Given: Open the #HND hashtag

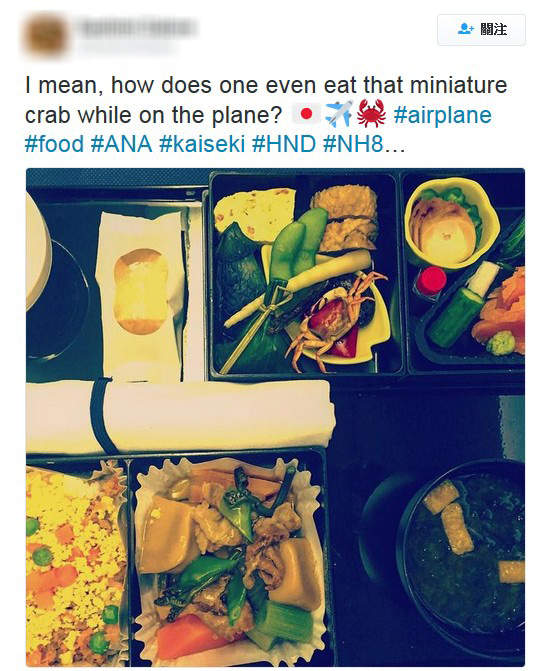Looking at the screenshot, I should pos(284,143).
